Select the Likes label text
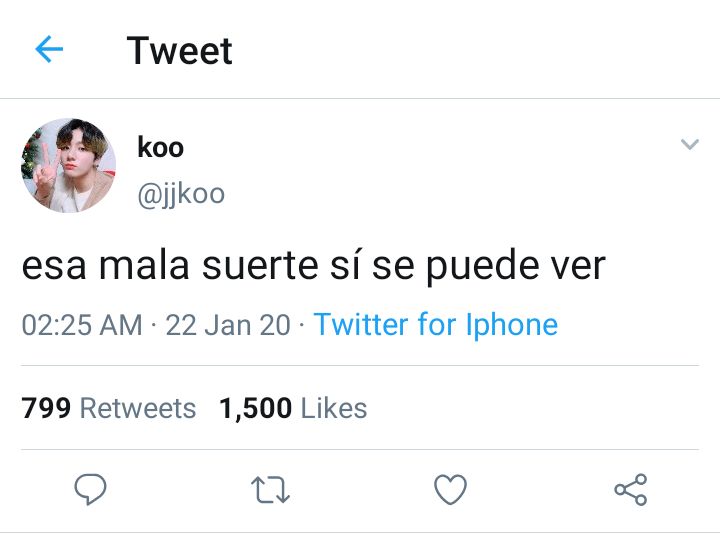Viewport: 720px width, 535px height. [334, 408]
